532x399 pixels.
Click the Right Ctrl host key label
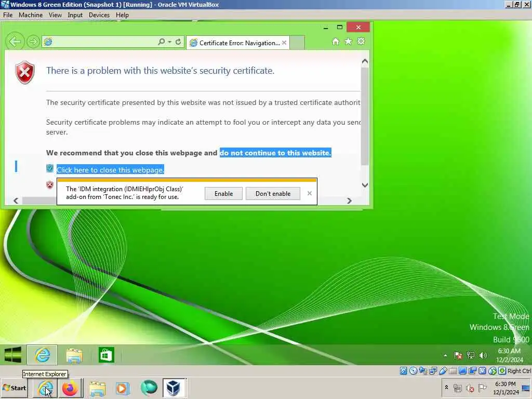tap(519, 371)
